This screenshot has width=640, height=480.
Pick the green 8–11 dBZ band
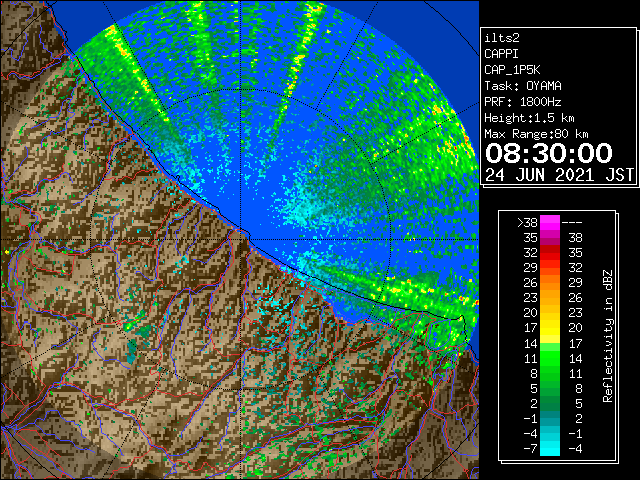click(550, 373)
